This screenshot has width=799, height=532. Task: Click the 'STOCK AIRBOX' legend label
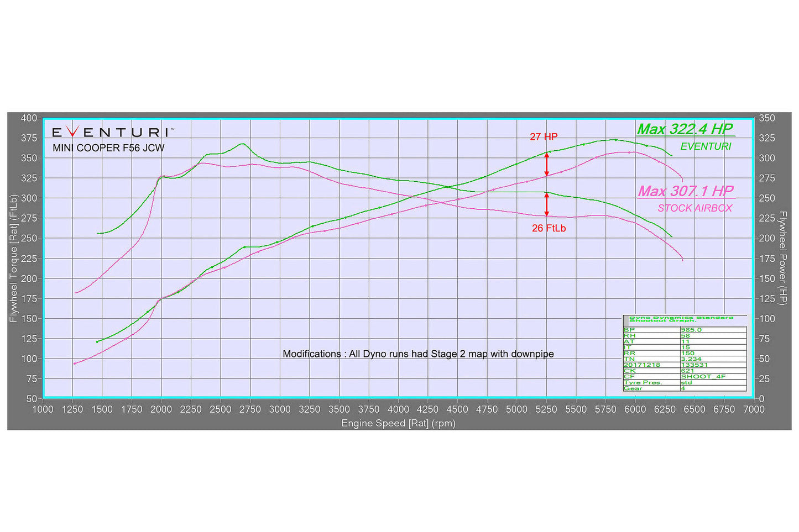pos(695,208)
